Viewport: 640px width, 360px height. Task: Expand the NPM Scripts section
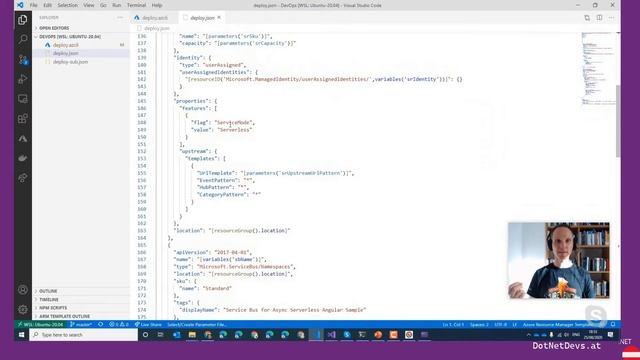pos(81,308)
